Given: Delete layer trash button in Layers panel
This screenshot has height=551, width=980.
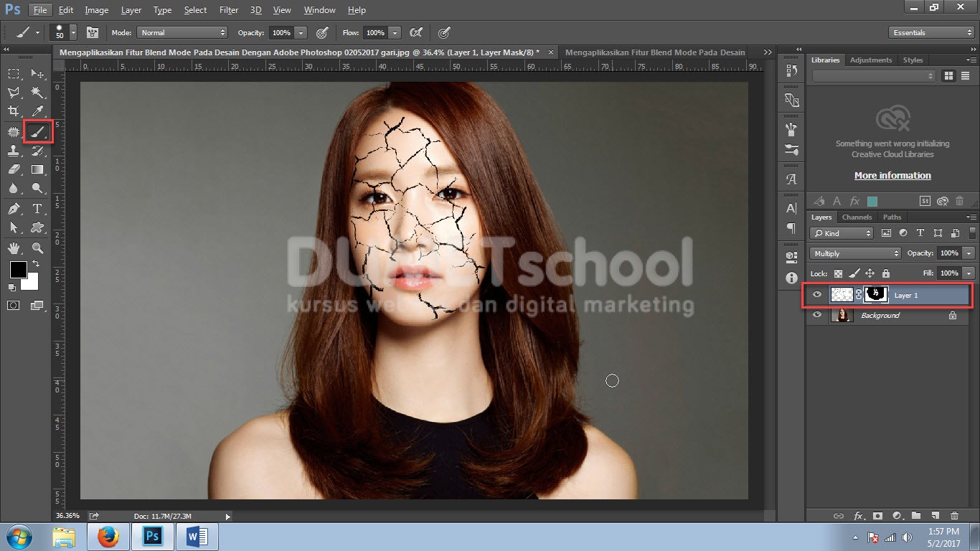Looking at the screenshot, I should coord(954,515).
